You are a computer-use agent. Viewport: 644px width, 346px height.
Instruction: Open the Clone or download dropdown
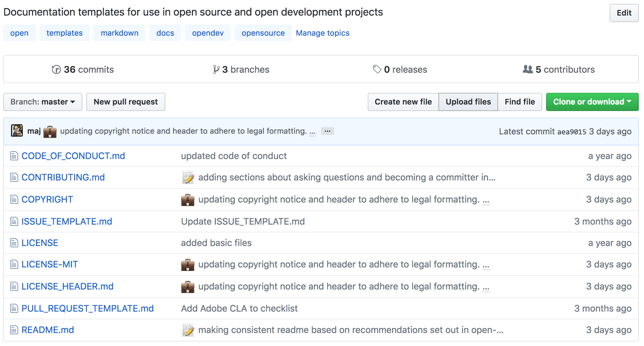pos(592,102)
